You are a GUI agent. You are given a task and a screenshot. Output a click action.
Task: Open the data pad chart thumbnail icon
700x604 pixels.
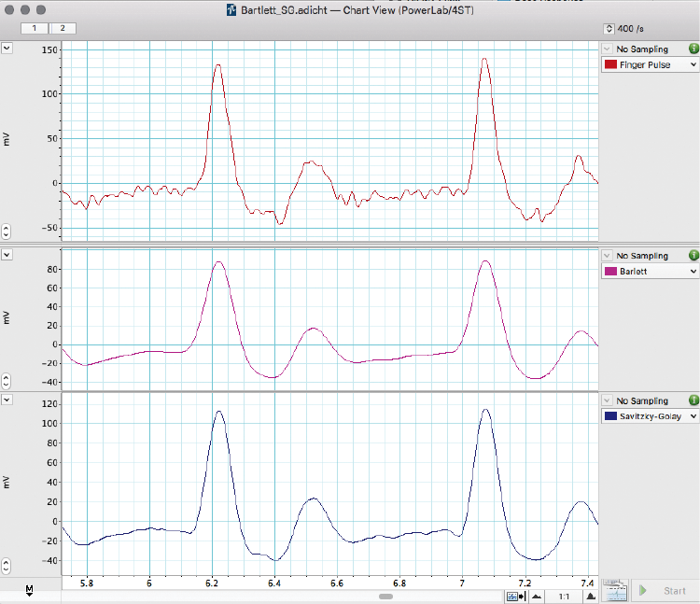pos(614,590)
